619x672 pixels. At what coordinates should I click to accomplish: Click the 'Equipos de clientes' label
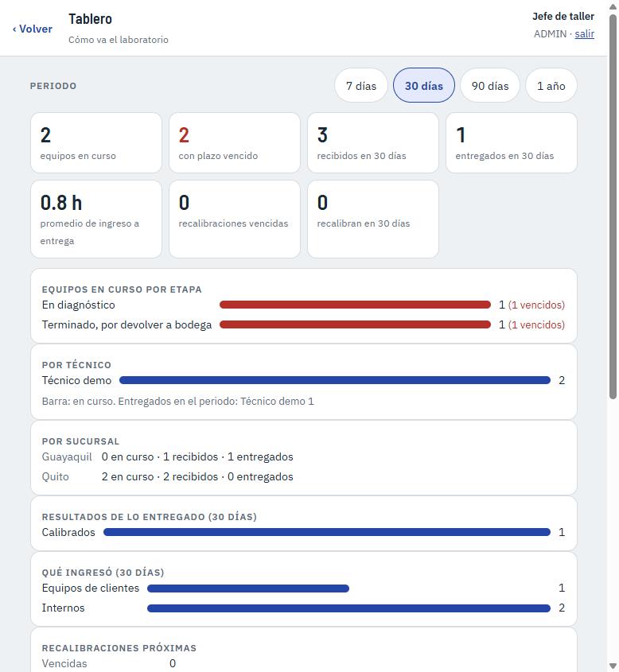coord(91,588)
